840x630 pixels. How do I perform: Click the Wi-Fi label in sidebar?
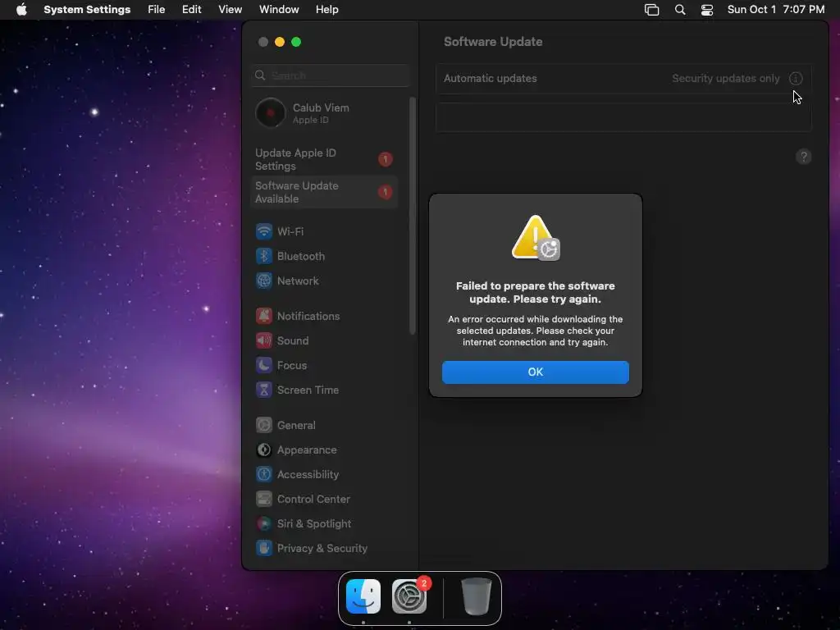(x=290, y=231)
